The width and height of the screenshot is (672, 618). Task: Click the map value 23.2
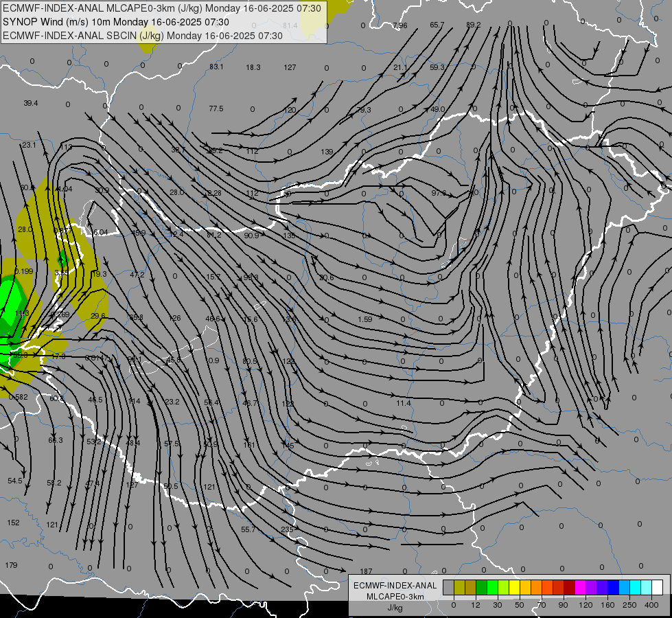172,402
